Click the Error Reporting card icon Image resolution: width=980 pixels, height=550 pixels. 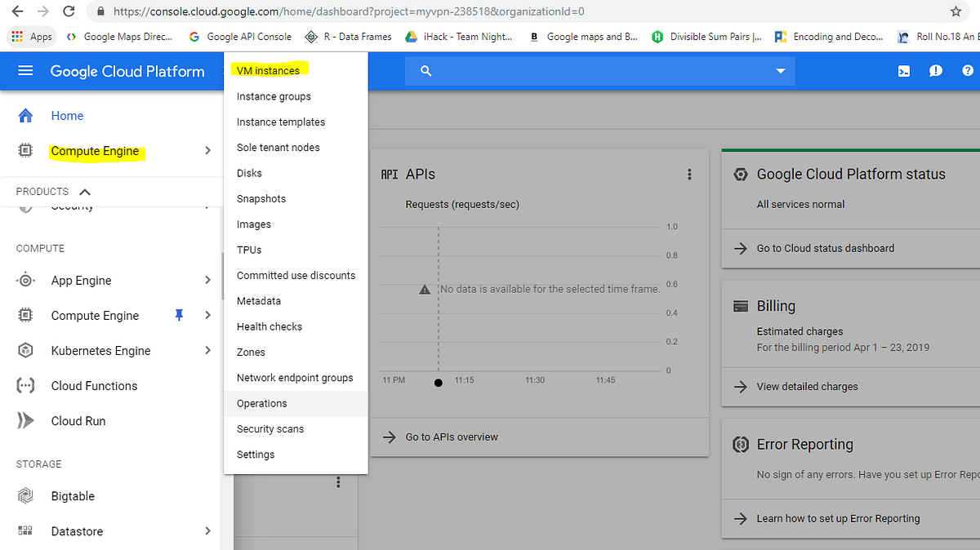[741, 444]
